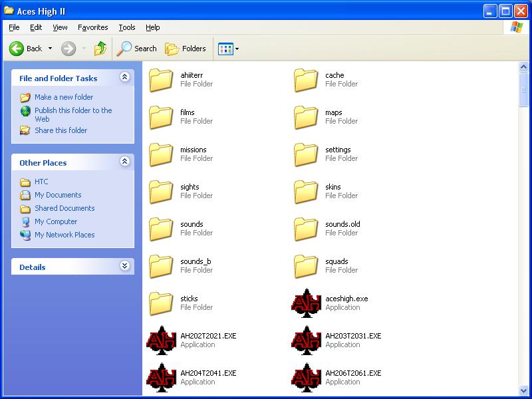Select the maps folder icon
The width and height of the screenshot is (532, 399).
306,118
